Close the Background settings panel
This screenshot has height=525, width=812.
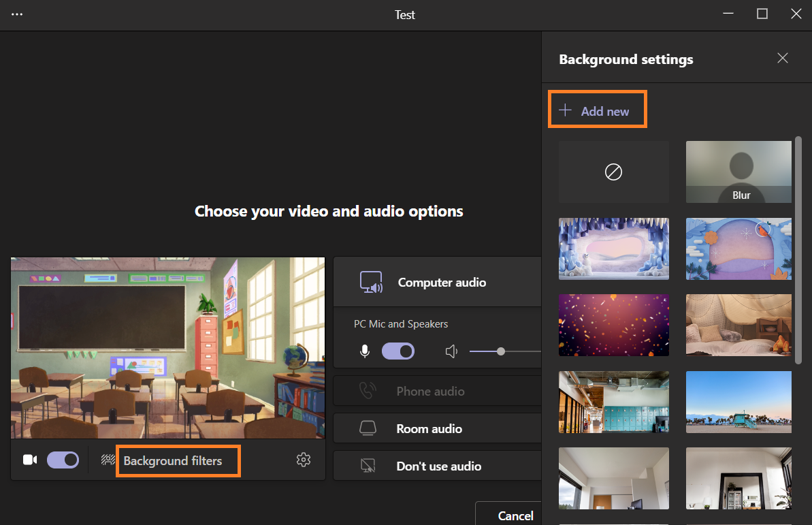click(x=783, y=58)
